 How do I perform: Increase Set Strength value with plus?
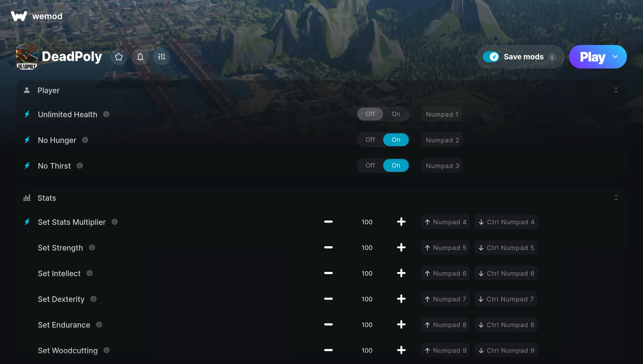pos(401,247)
